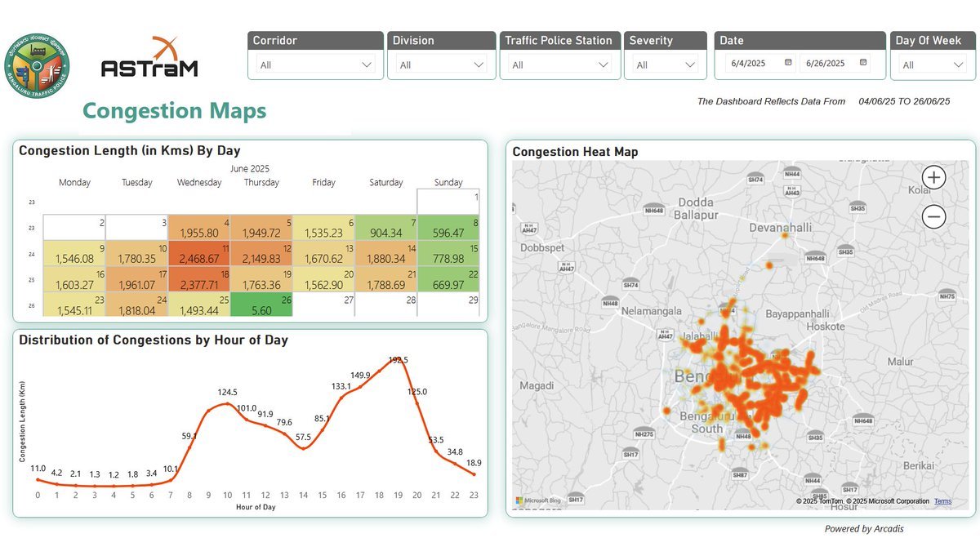
Task: Click the Wednesday column header in calendar
Action: pyautogui.click(x=199, y=183)
